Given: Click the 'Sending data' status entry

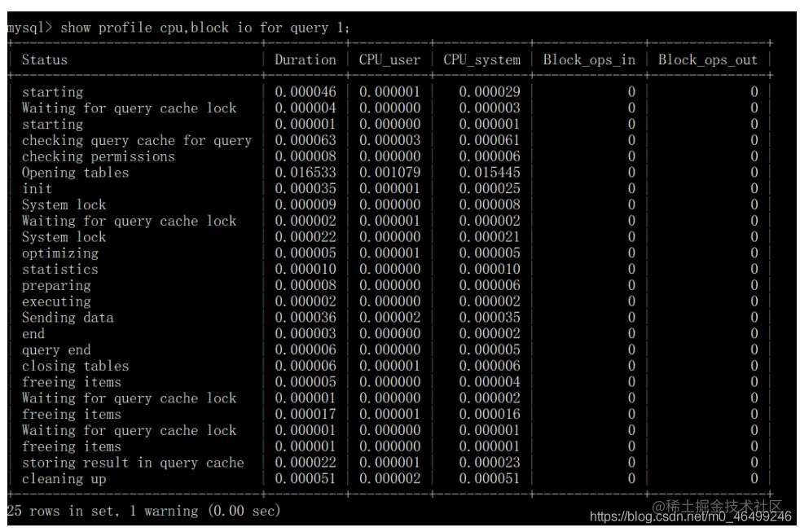Looking at the screenshot, I should [68, 317].
